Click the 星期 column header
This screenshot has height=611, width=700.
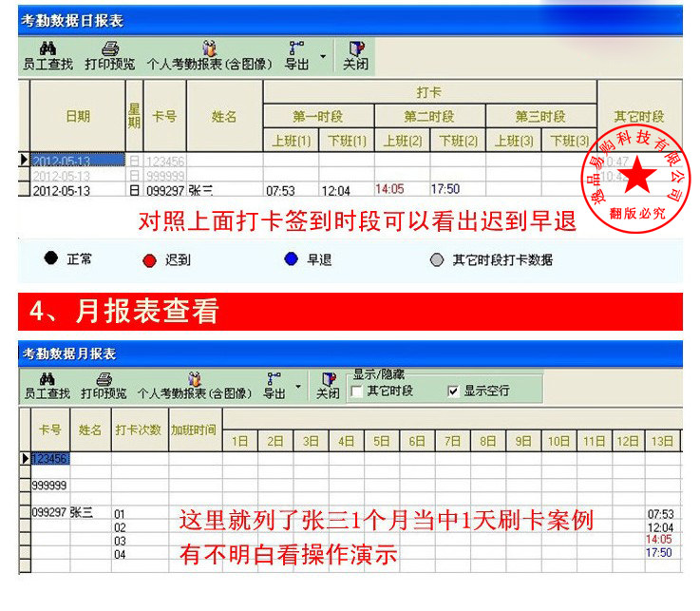134,117
